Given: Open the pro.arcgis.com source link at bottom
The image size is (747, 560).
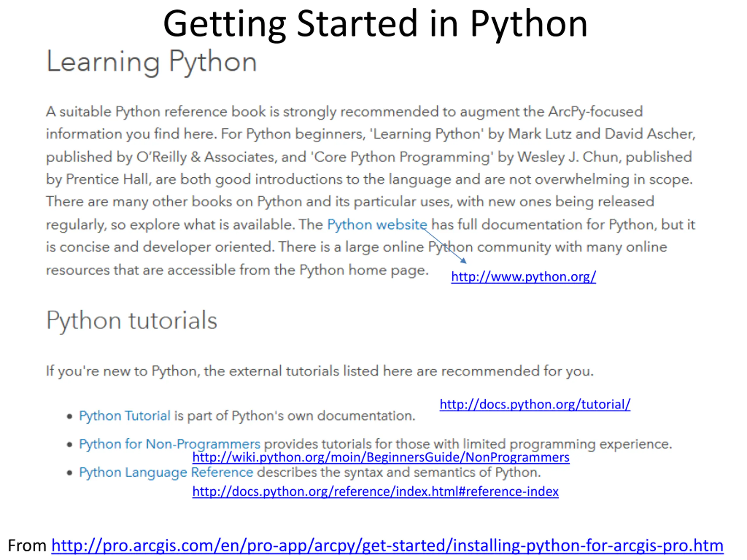Looking at the screenshot, I should 387,546.
